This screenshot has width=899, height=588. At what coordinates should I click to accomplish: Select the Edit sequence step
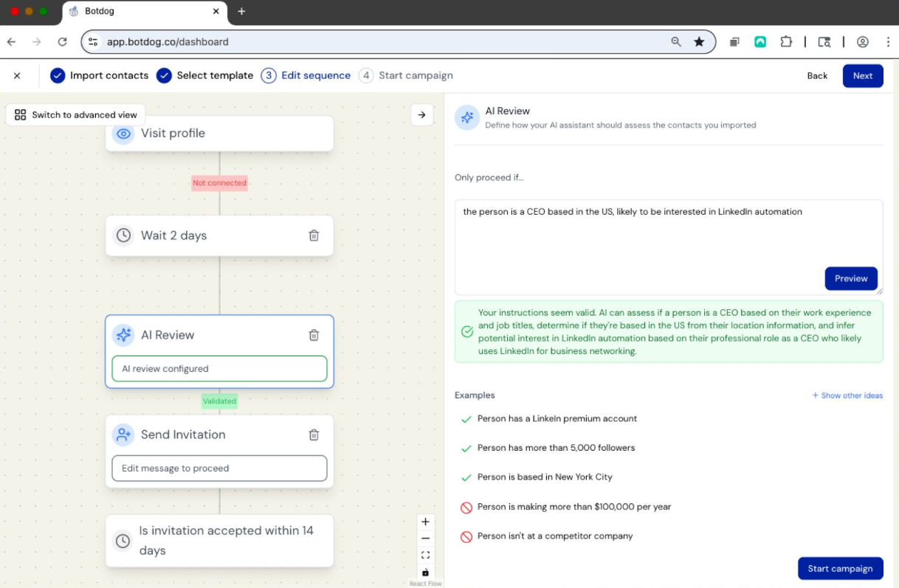[x=306, y=75]
